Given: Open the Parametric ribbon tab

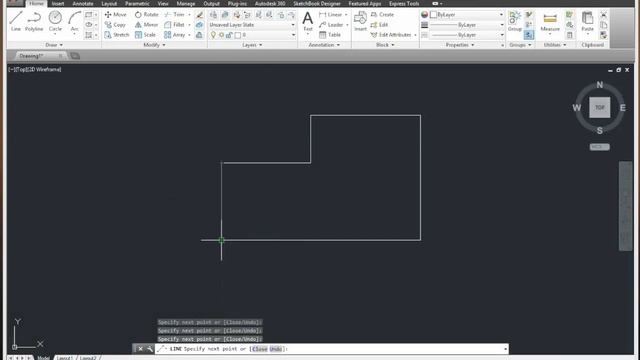Looking at the screenshot, I should 137,4.
